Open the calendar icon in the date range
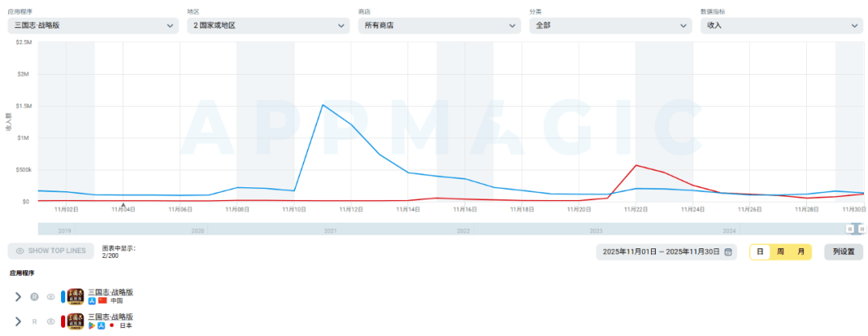The height and width of the screenshot is (336, 868). point(728,252)
